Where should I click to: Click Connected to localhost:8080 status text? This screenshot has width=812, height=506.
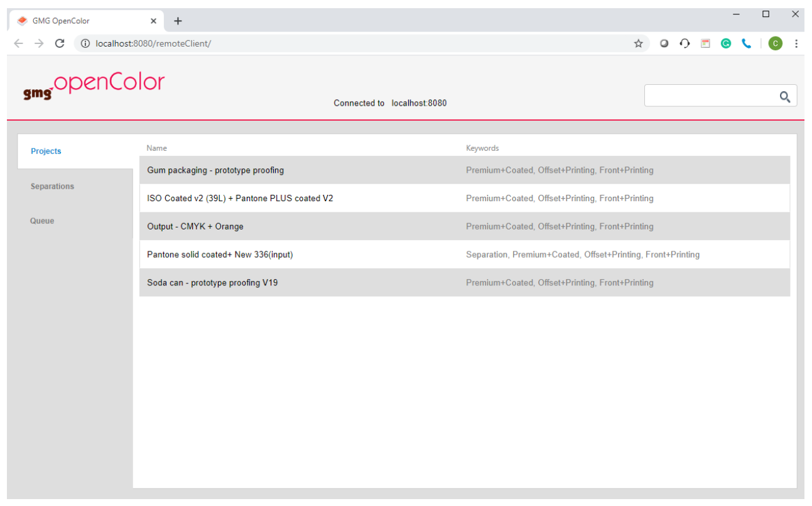pyautogui.click(x=390, y=103)
